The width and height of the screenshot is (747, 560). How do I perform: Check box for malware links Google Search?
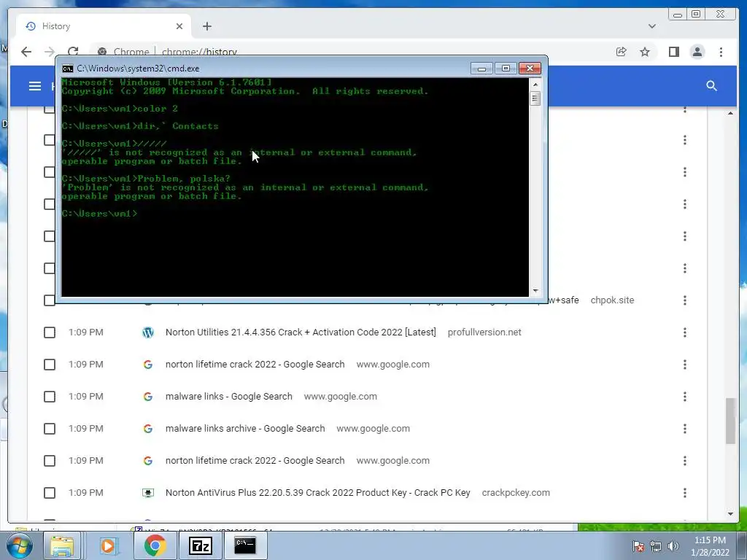pyautogui.click(x=50, y=396)
